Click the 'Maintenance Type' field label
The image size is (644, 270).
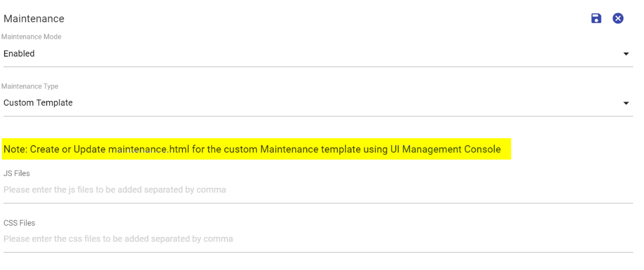point(31,86)
